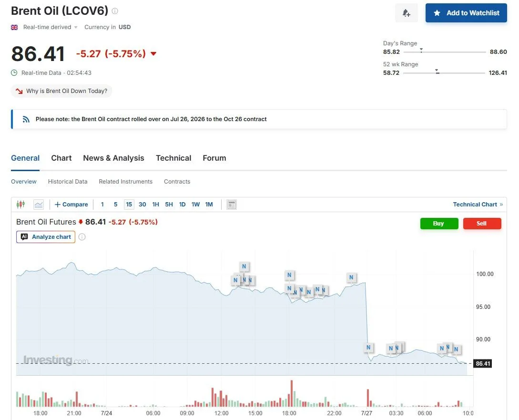Open the Compare instruments option
The image size is (519, 420).
click(x=71, y=205)
